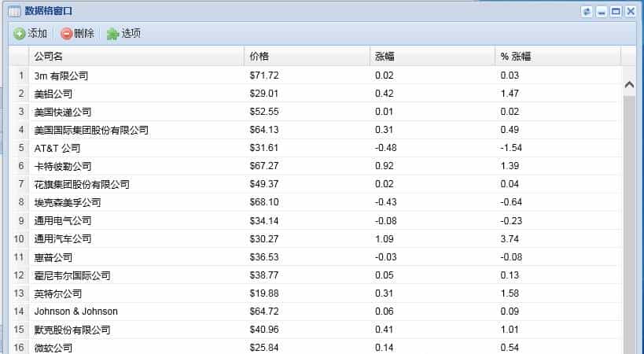Click the grid icon in the title bar
This screenshot has width=644, height=354.
point(14,11)
